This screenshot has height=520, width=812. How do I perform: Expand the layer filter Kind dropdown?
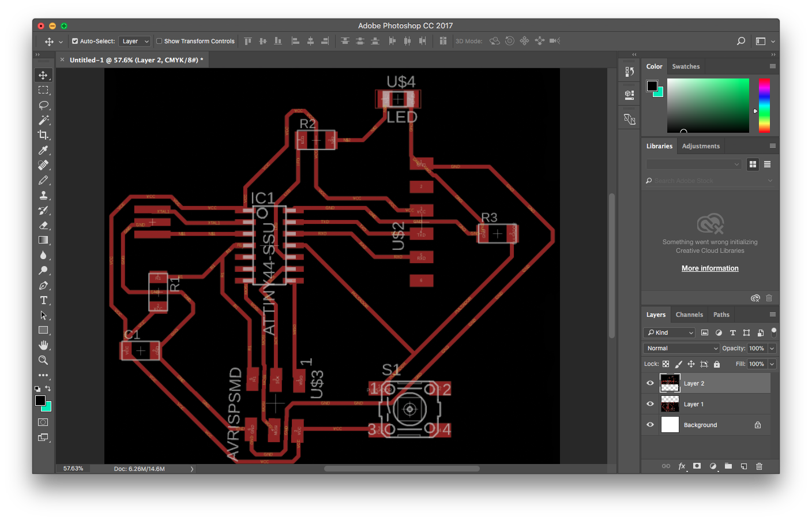(x=670, y=332)
